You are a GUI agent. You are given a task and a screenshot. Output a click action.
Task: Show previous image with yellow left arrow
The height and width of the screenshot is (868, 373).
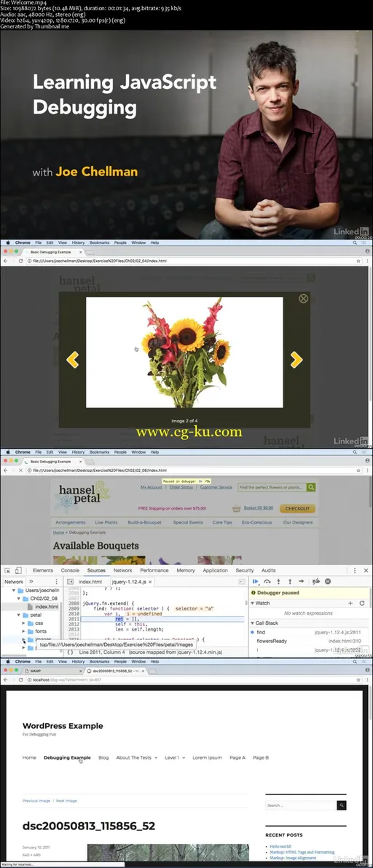(73, 360)
